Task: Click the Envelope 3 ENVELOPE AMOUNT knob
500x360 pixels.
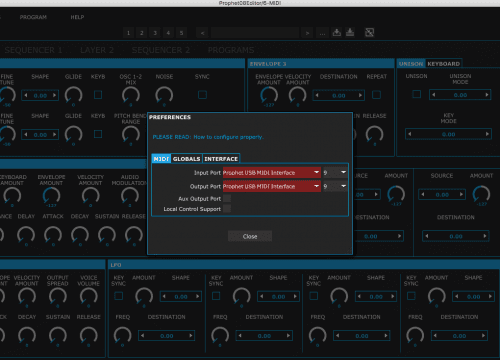Action: (269, 95)
